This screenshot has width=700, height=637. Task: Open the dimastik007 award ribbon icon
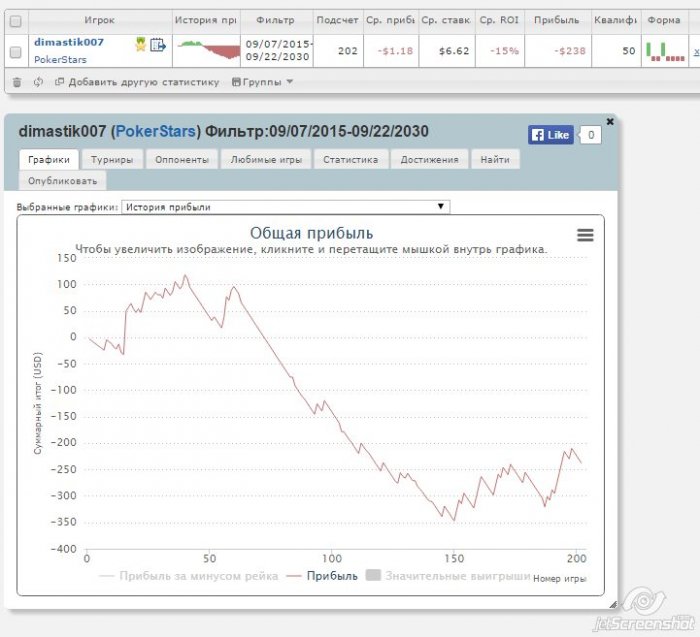(x=141, y=44)
